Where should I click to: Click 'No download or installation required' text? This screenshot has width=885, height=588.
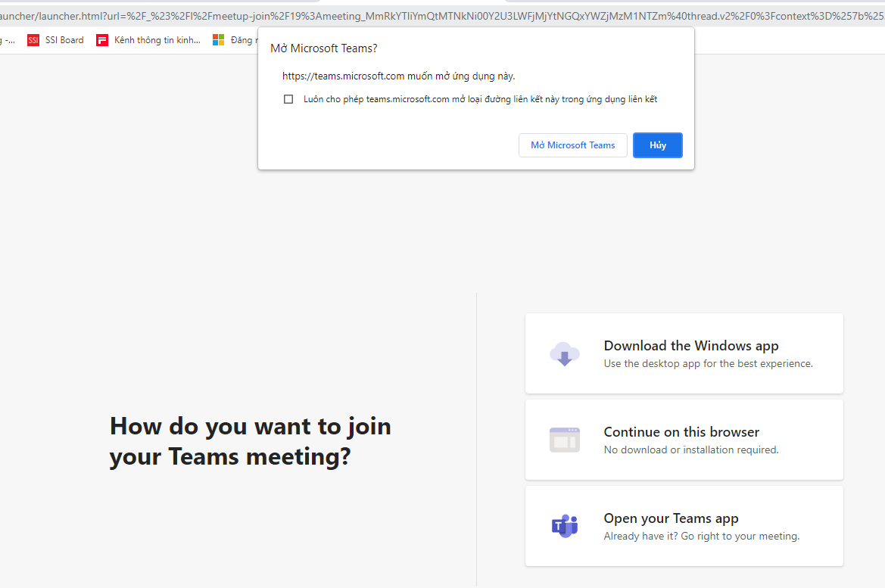(690, 450)
